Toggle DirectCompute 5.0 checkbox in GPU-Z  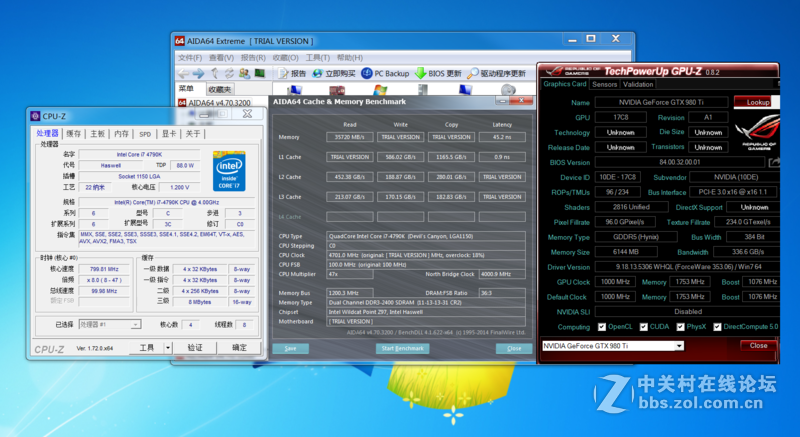pyautogui.click(x=717, y=327)
